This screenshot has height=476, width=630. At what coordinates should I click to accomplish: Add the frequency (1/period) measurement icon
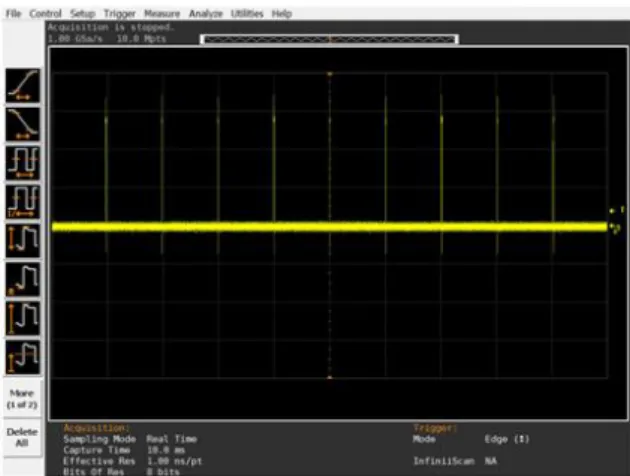(x=23, y=202)
